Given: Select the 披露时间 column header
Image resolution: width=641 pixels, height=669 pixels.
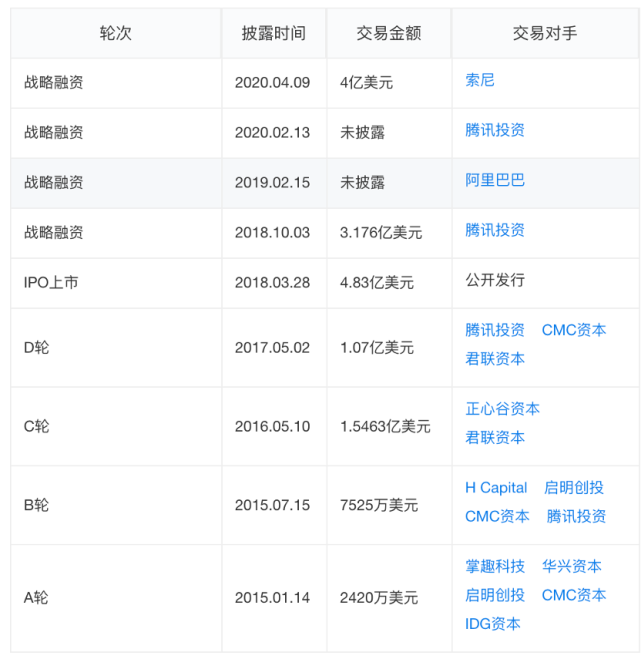Looking at the screenshot, I should click(x=274, y=33).
